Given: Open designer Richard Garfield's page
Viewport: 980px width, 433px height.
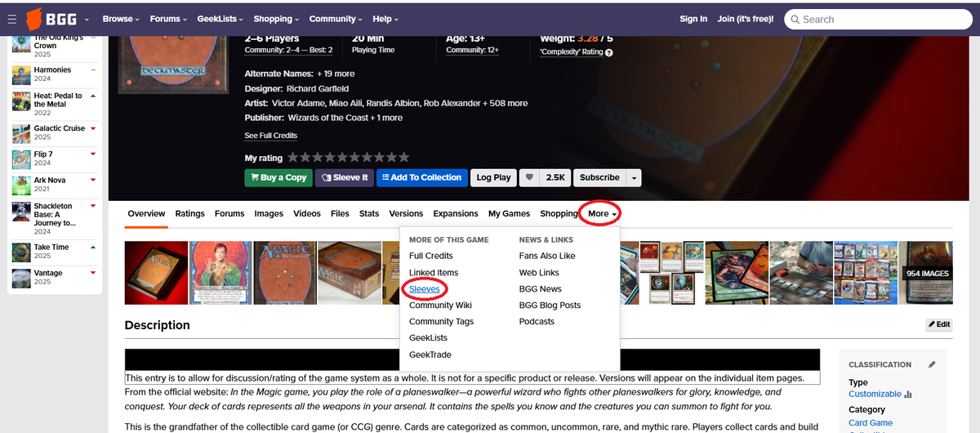Looking at the screenshot, I should (318, 88).
